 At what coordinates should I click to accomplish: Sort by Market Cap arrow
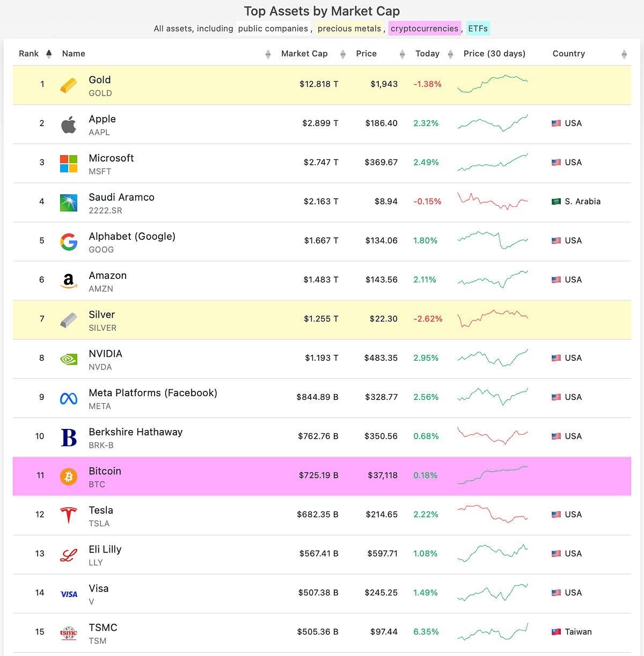[343, 54]
